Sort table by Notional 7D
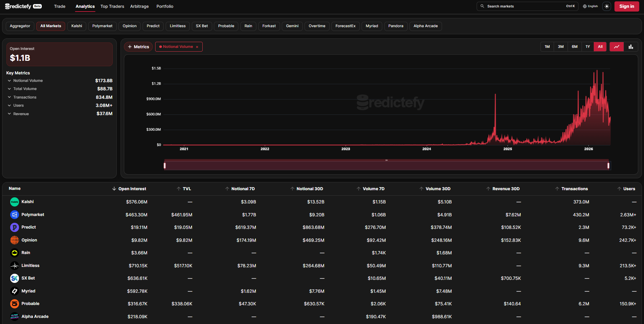 240,189
